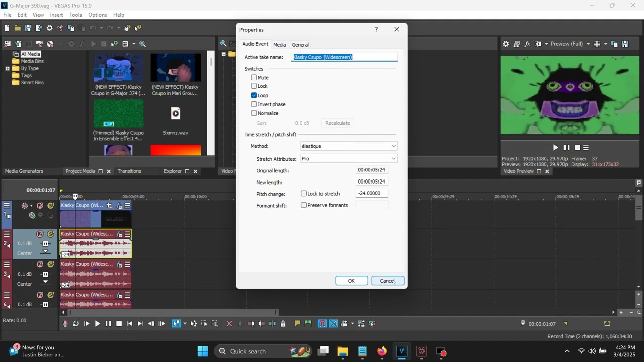Open the Windows Start menu
The width and height of the screenshot is (644, 362).
point(203,351)
